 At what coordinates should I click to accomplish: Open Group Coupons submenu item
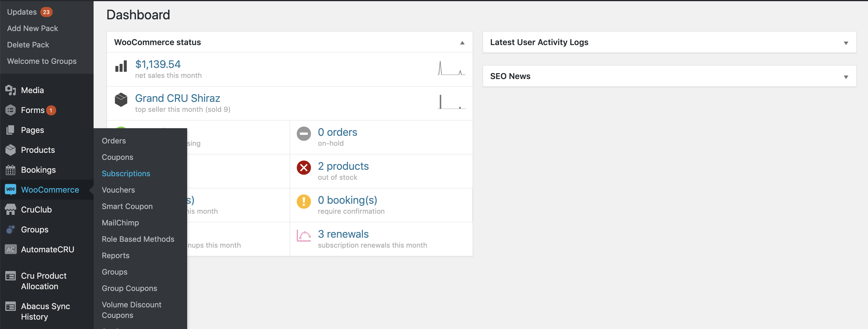pos(129,288)
